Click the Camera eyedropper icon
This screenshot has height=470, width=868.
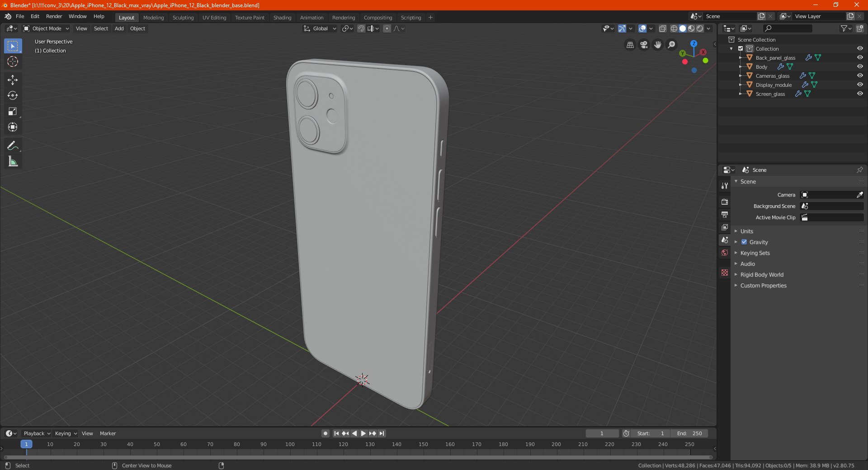click(x=859, y=195)
